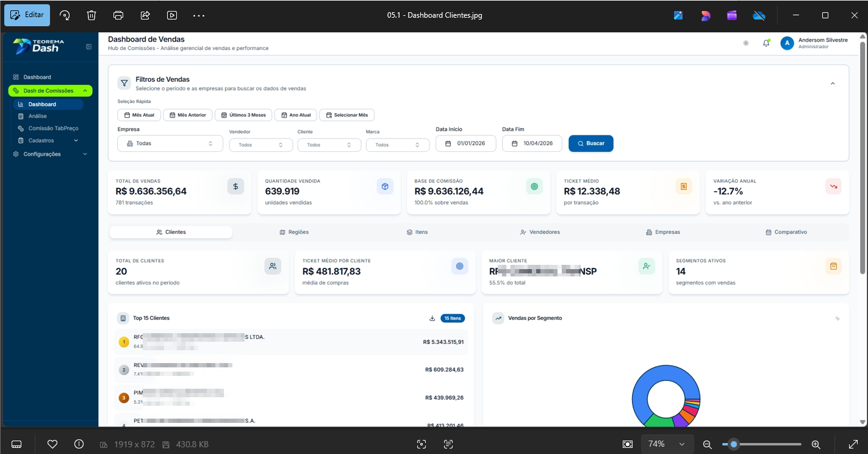Click the text scan icon at bottom center
The width and height of the screenshot is (868, 454).
(448, 444)
